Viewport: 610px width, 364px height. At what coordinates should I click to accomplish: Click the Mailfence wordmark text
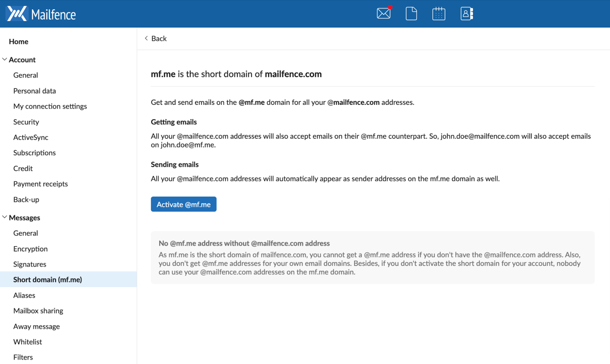tap(53, 15)
